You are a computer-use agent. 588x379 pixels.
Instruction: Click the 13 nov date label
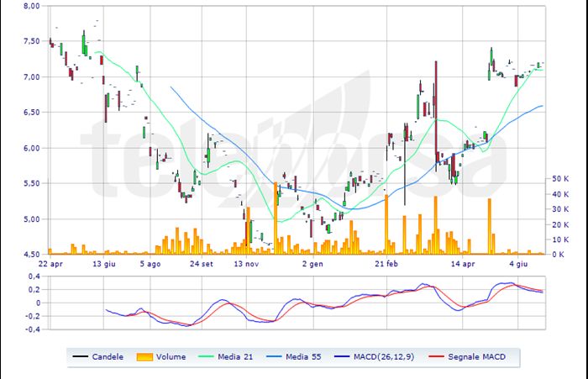click(246, 264)
